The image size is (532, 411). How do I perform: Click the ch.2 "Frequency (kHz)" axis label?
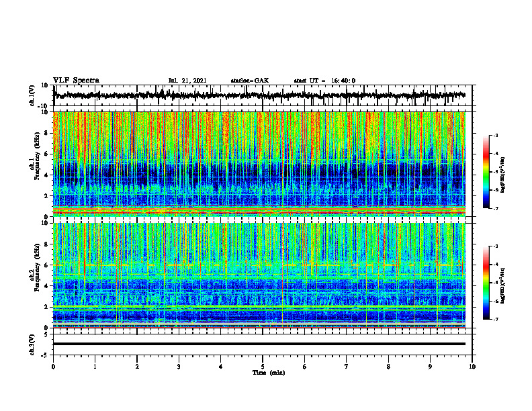point(38,267)
